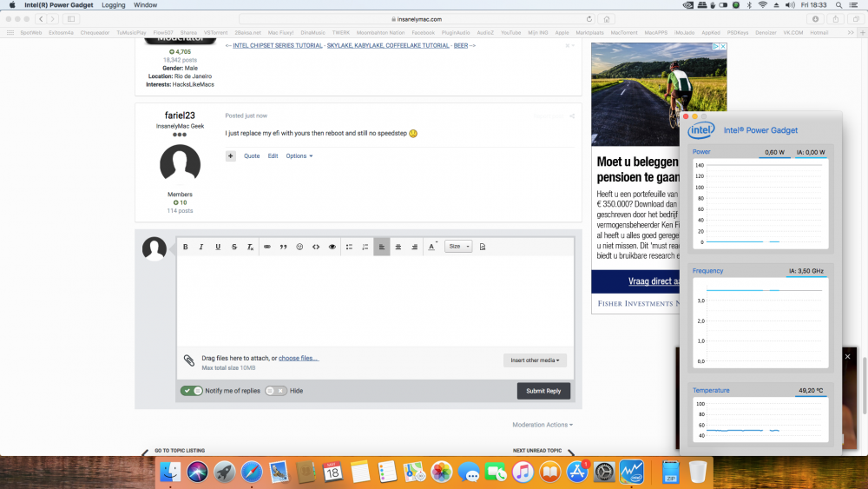Click Edit on fariel23's post
868x489 pixels.
[x=273, y=156]
